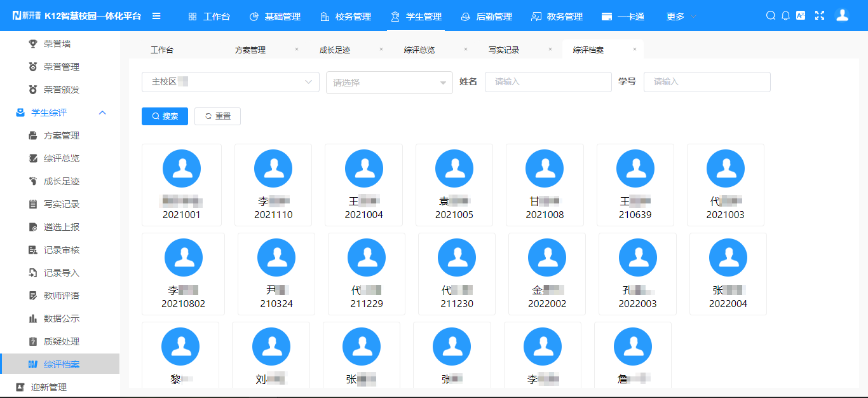Open the 一卡通 menu in top navigation
The width and height of the screenshot is (868, 398).
pos(623,17)
